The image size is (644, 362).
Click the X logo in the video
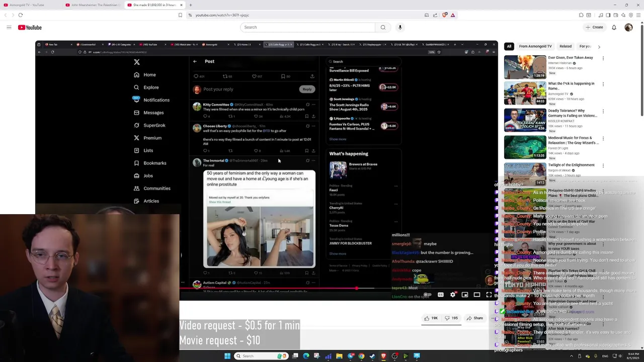tap(137, 62)
